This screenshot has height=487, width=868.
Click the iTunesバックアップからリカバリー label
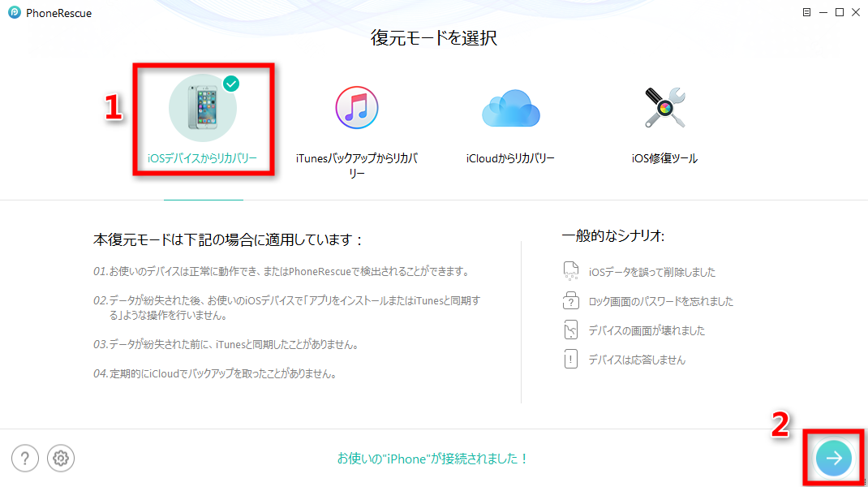pyautogui.click(x=356, y=166)
